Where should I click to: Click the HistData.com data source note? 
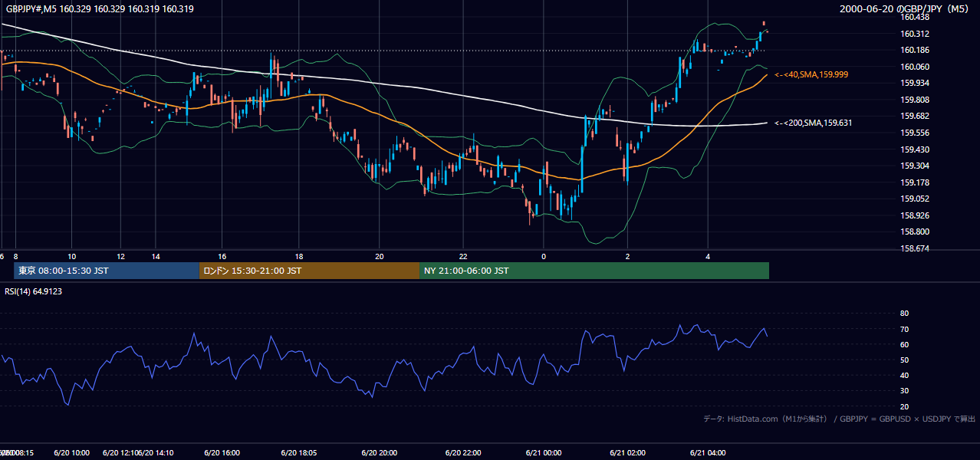coord(840,419)
